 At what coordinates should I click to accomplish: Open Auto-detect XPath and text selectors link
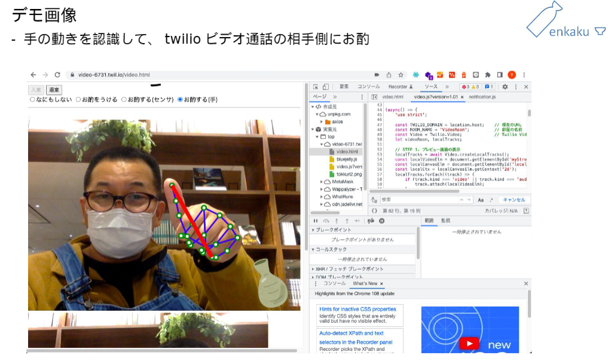(x=356, y=338)
